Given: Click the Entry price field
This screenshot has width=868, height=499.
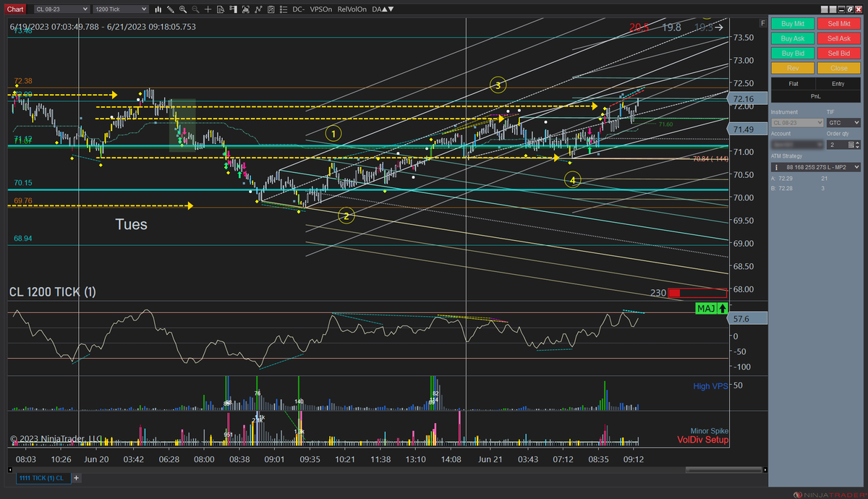Looking at the screenshot, I should [838, 84].
